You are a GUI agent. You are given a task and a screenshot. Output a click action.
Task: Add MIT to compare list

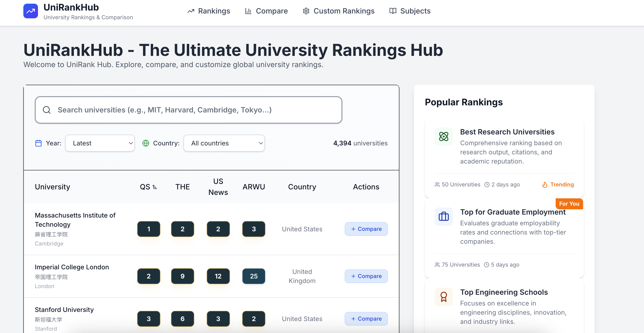pyautogui.click(x=366, y=229)
